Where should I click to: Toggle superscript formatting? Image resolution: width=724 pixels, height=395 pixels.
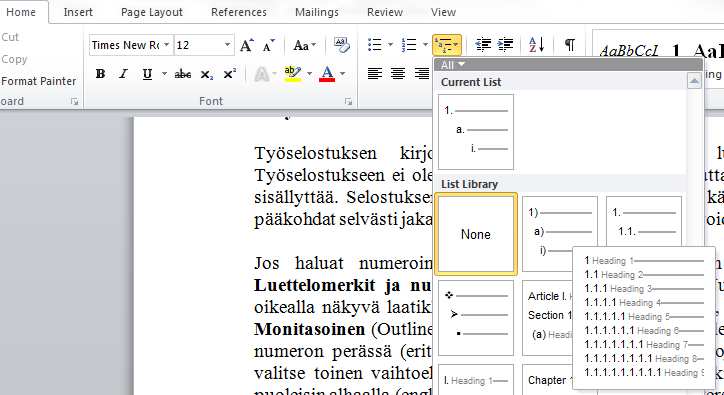229,74
